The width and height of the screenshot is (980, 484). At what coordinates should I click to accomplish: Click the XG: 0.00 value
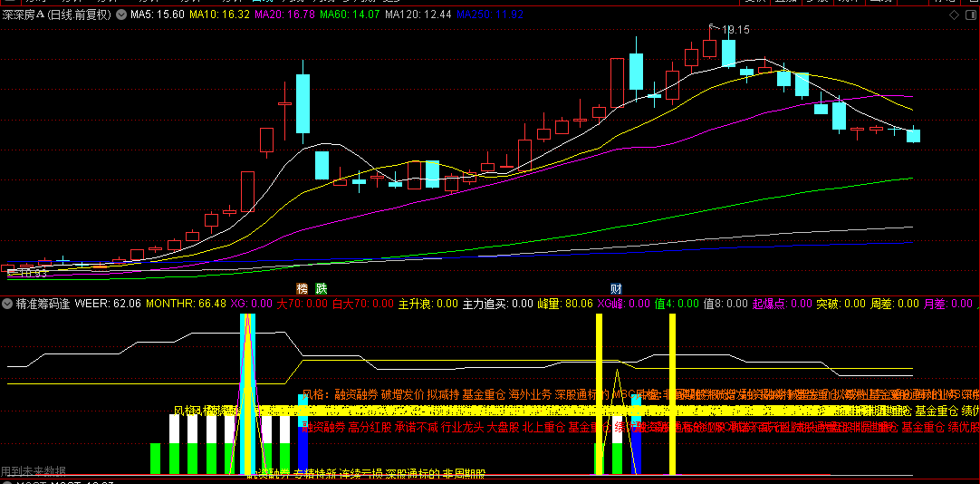(x=251, y=304)
